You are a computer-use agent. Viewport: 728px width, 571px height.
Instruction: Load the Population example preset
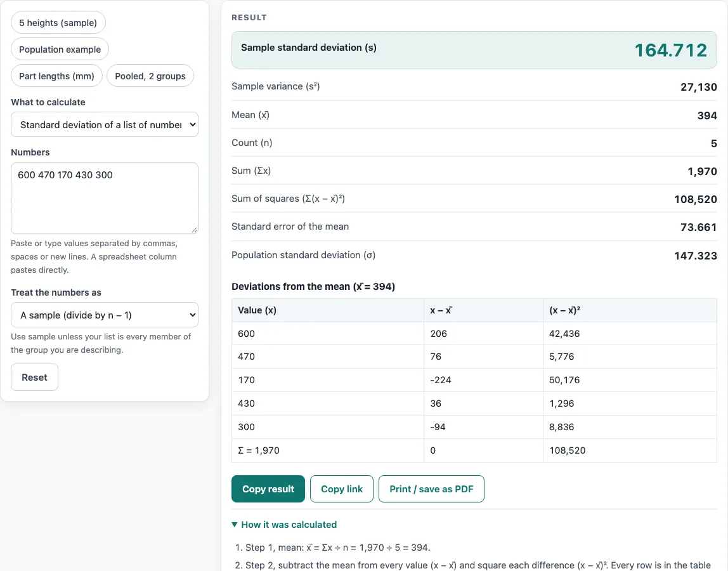coord(60,49)
